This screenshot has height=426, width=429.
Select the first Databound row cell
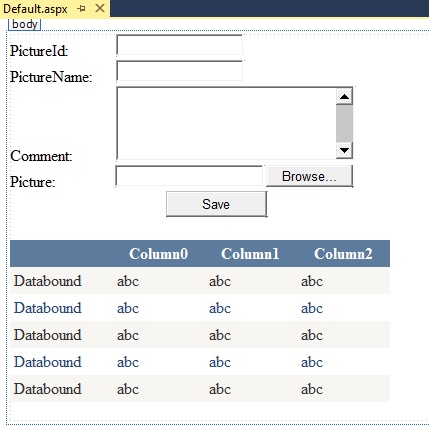[x=48, y=281]
